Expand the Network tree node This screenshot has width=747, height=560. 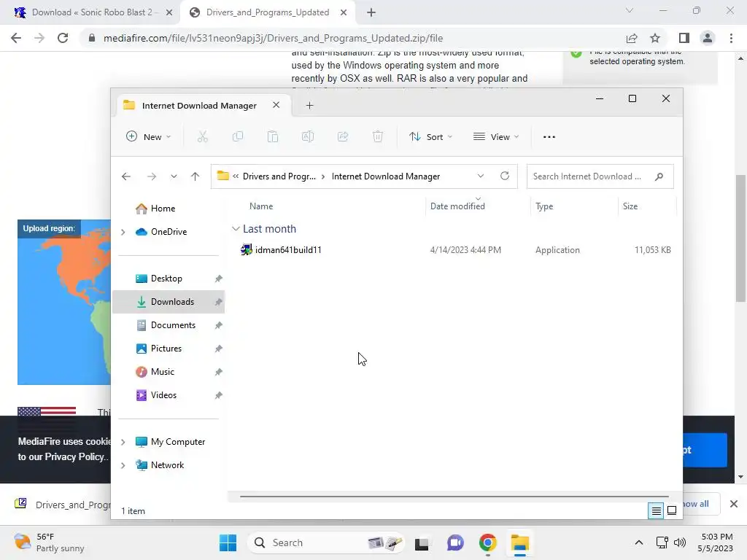point(123,465)
